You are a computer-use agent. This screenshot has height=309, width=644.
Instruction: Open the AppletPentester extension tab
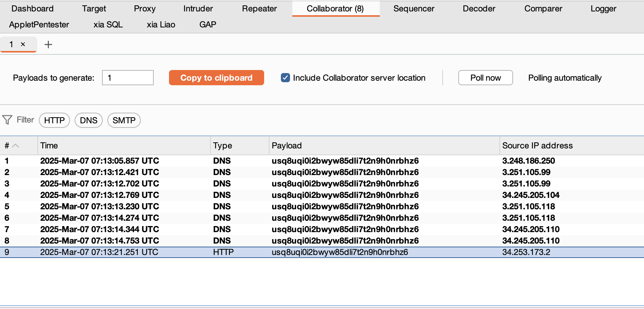(x=39, y=24)
